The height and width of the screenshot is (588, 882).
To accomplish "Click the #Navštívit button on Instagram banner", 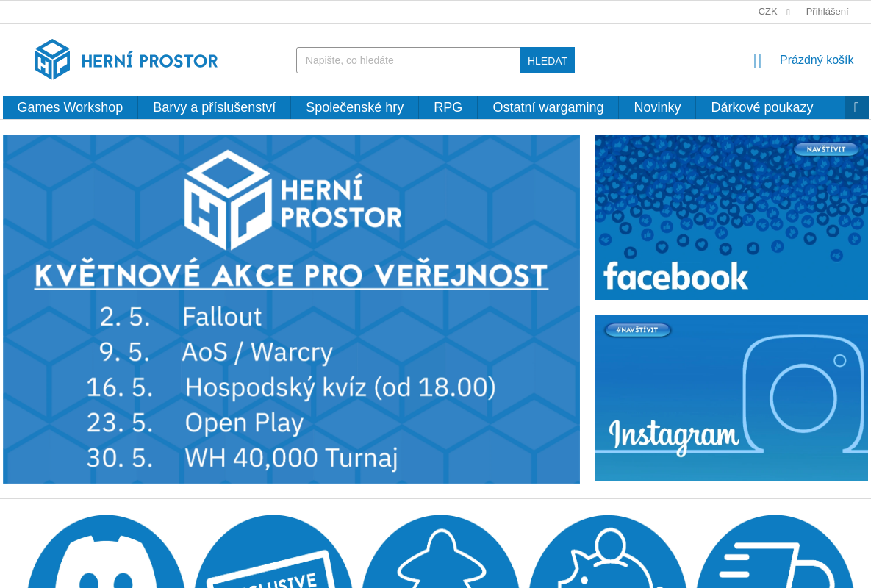I will click(638, 330).
